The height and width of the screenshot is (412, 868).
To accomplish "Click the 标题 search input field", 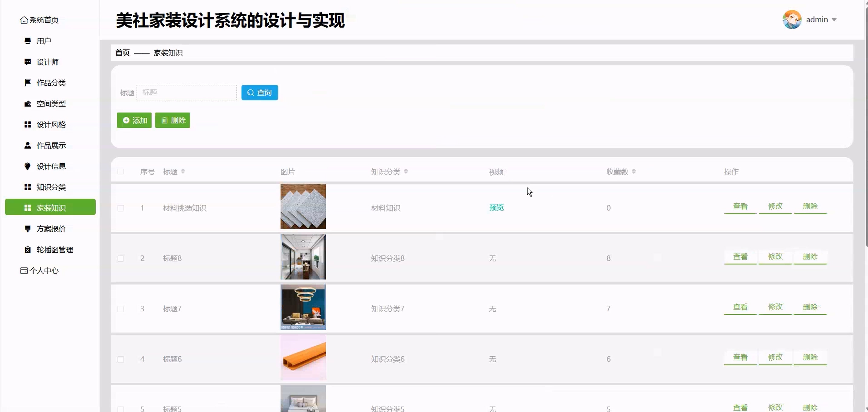I will [x=187, y=93].
